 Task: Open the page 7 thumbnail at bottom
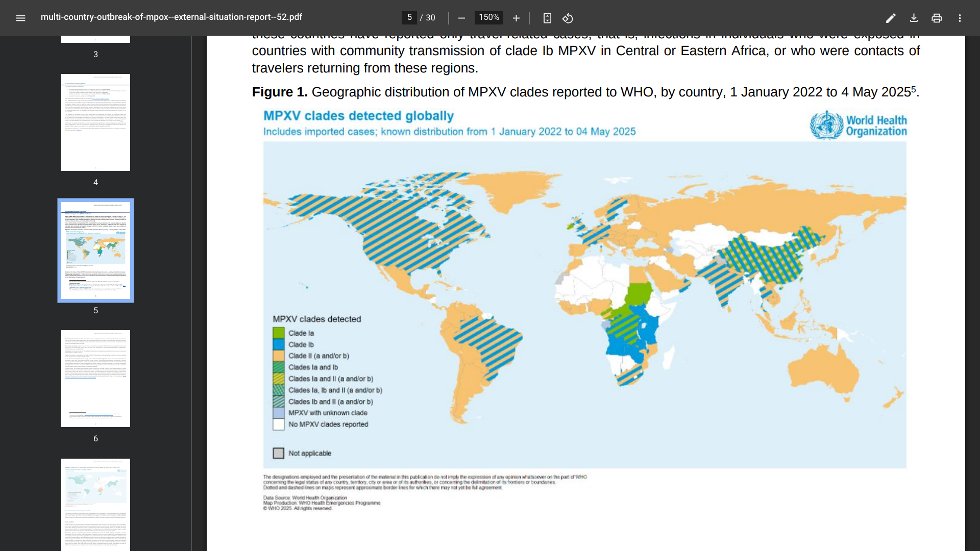[95, 504]
